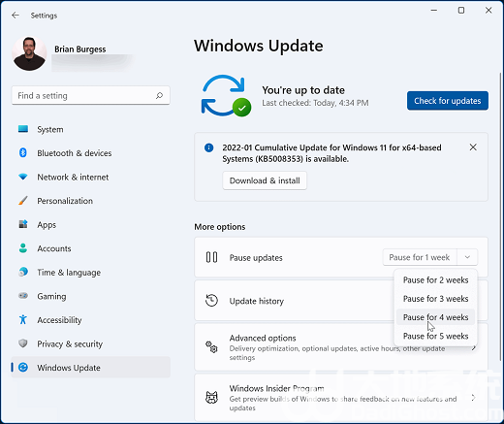Click the Bluetooth icon in sidebar
Image resolution: width=504 pixels, height=424 pixels.
click(x=23, y=152)
